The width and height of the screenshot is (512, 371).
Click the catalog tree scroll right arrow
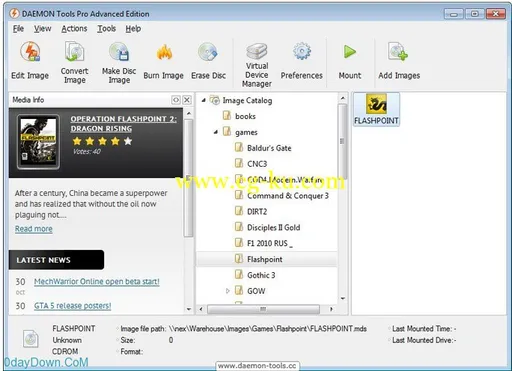(x=331, y=309)
